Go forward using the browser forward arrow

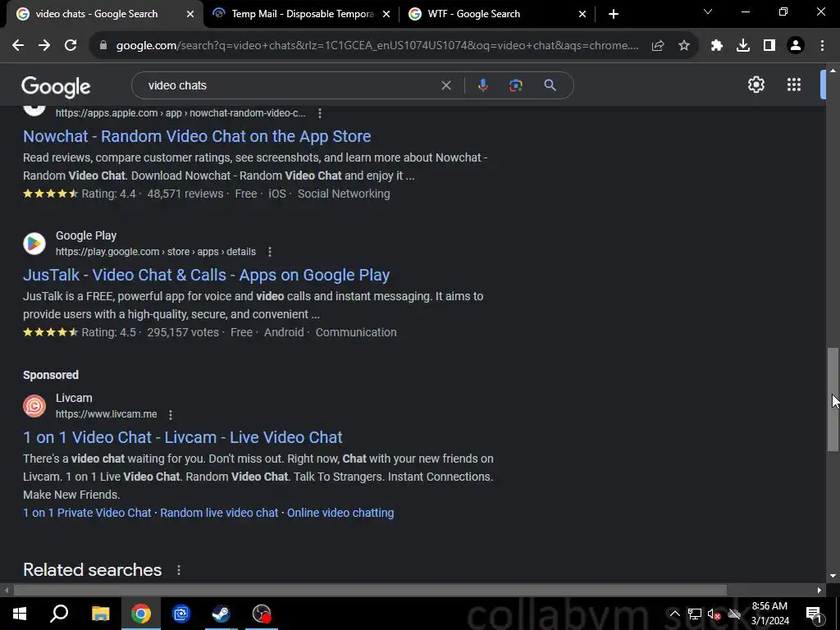(x=44, y=46)
